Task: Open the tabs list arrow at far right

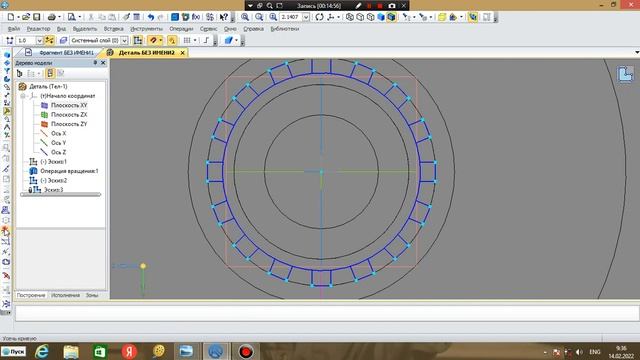Action: (637, 52)
